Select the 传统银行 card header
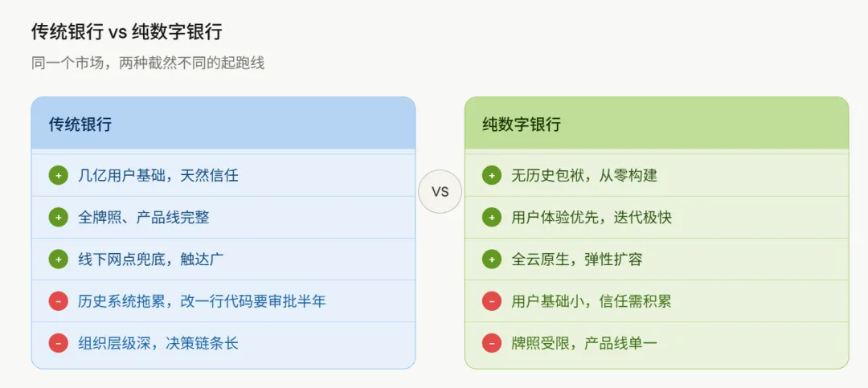Viewport: 868px width, 388px height. 223,124
